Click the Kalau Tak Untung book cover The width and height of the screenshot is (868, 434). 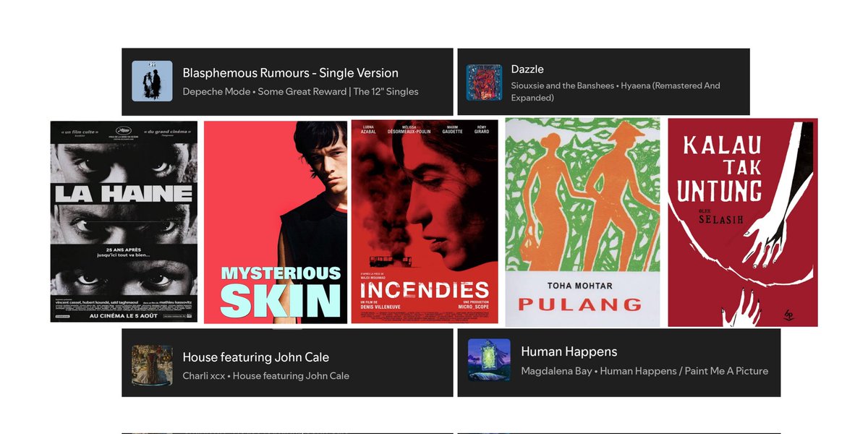tap(743, 223)
